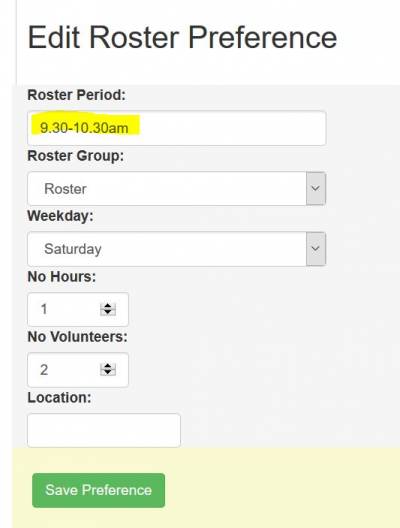Click the Roster Group label

point(76,156)
